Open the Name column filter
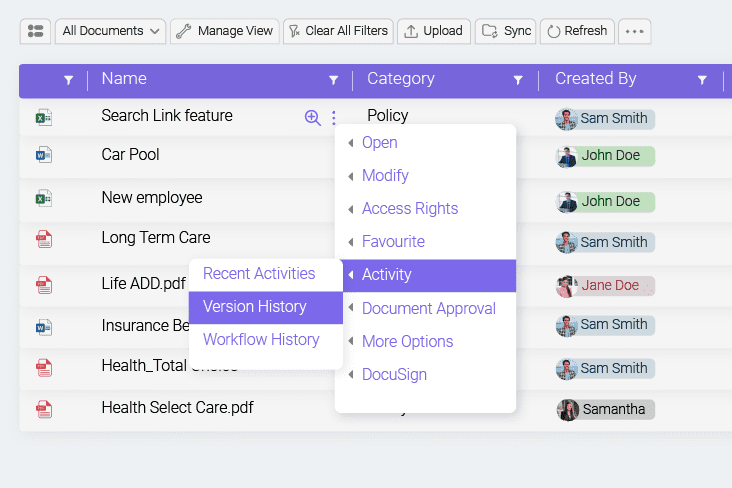The width and height of the screenshot is (732, 488). click(334, 80)
